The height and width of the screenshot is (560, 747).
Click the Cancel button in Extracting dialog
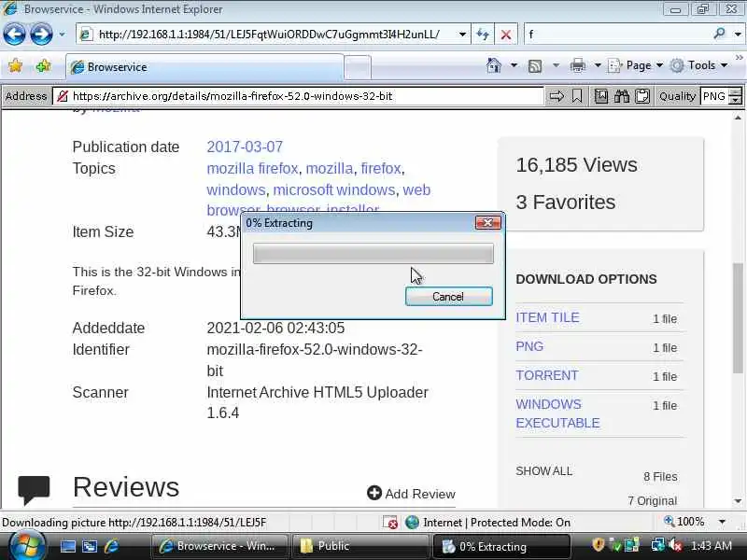(449, 296)
